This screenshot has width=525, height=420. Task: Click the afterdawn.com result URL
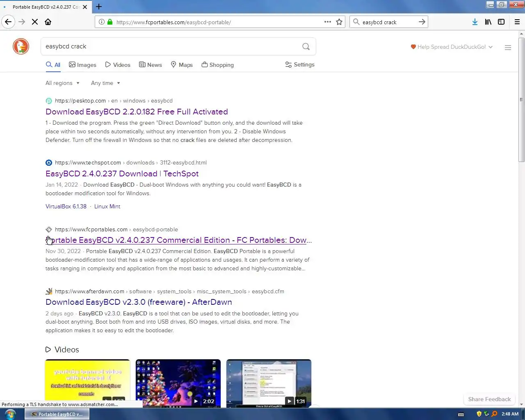point(169,291)
